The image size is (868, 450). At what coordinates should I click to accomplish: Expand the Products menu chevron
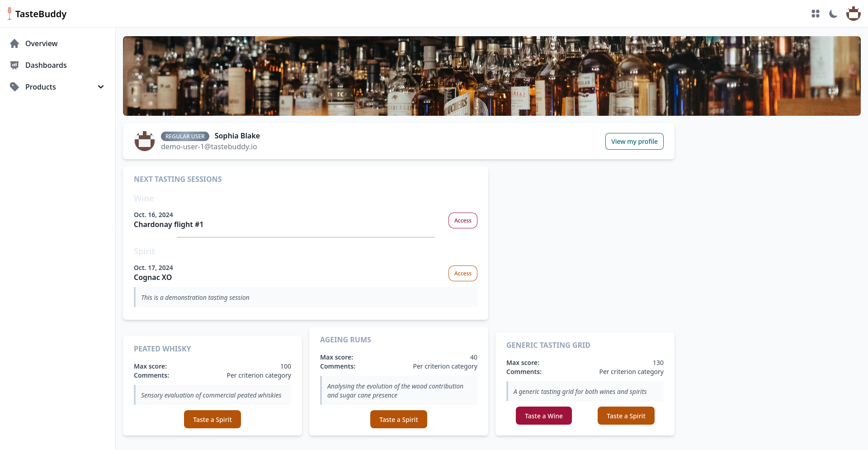click(x=101, y=87)
